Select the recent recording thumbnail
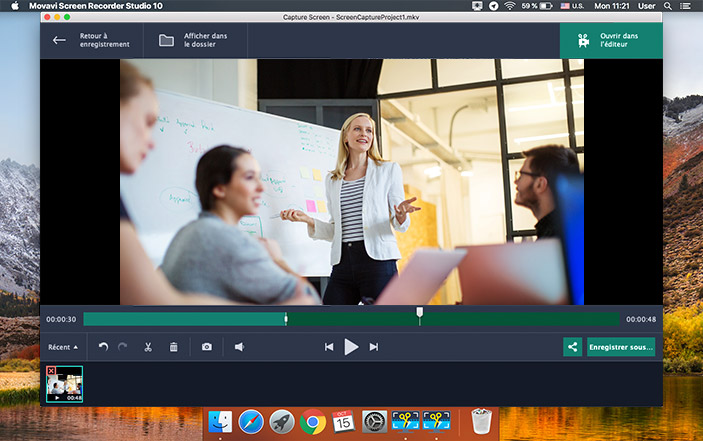 pyautogui.click(x=64, y=385)
